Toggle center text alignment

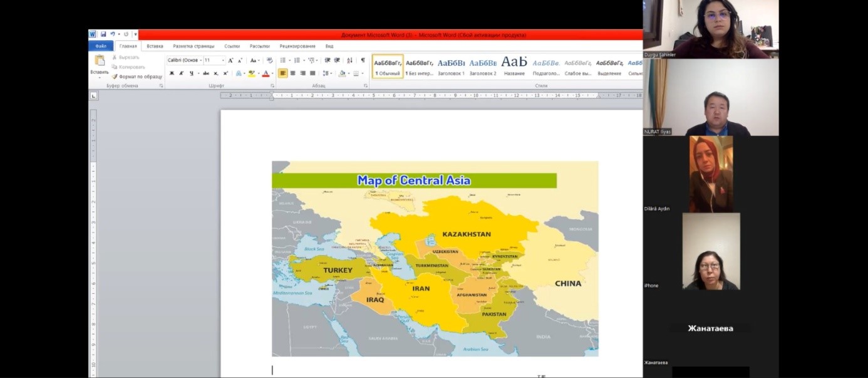tap(292, 73)
